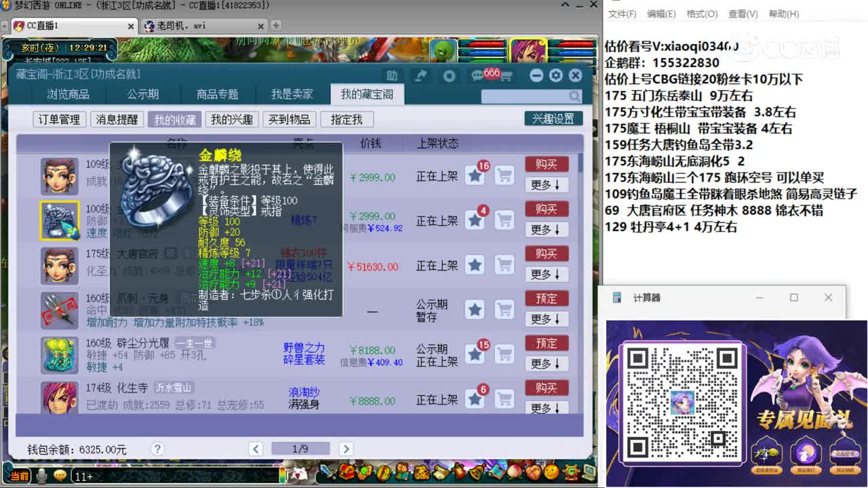The height and width of the screenshot is (488, 868).
Task: Toggle favorite star with badge 15
Action: (475, 354)
